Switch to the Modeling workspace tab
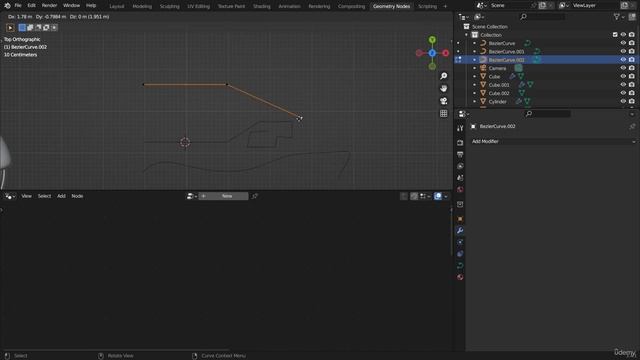The image size is (640, 360). tap(142, 6)
